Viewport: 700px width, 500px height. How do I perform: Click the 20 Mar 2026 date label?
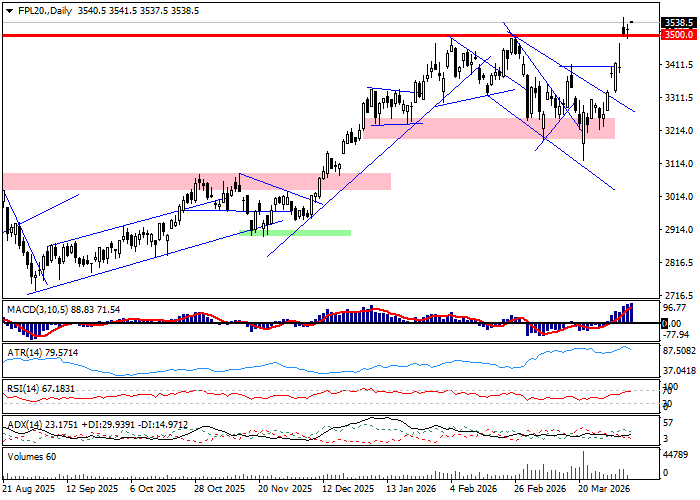point(604,490)
